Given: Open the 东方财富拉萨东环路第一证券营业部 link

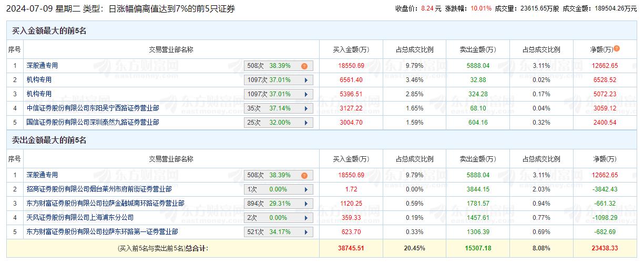Looking at the screenshot, I should tap(102, 232).
